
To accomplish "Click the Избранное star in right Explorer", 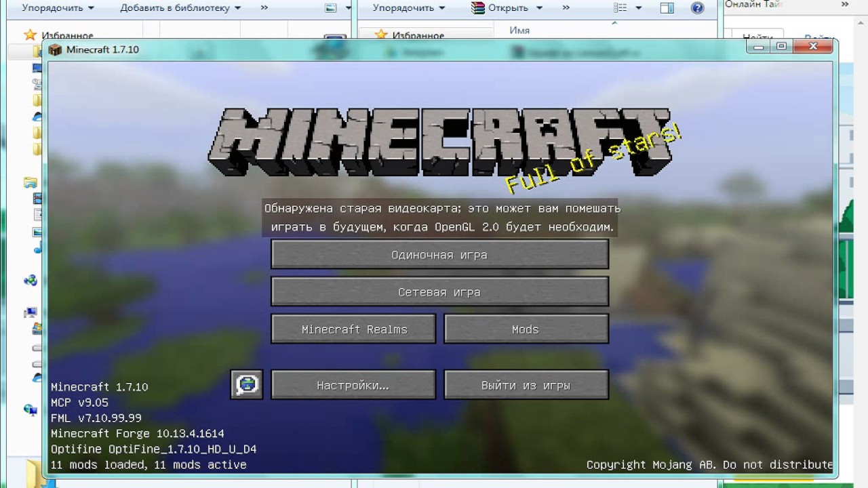I will tap(380, 35).
